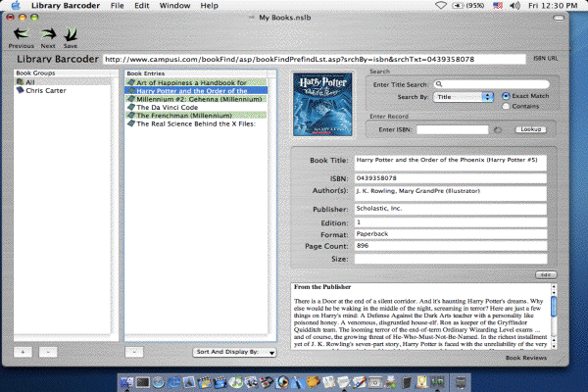This screenshot has width=588, height=392.
Task: Open the Book Reviews link
Action: (x=525, y=358)
